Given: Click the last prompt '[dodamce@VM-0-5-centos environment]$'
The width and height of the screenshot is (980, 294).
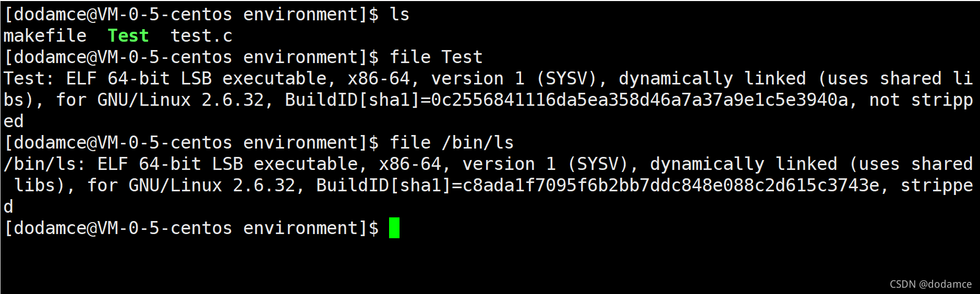Looking at the screenshot, I should click(191, 228).
